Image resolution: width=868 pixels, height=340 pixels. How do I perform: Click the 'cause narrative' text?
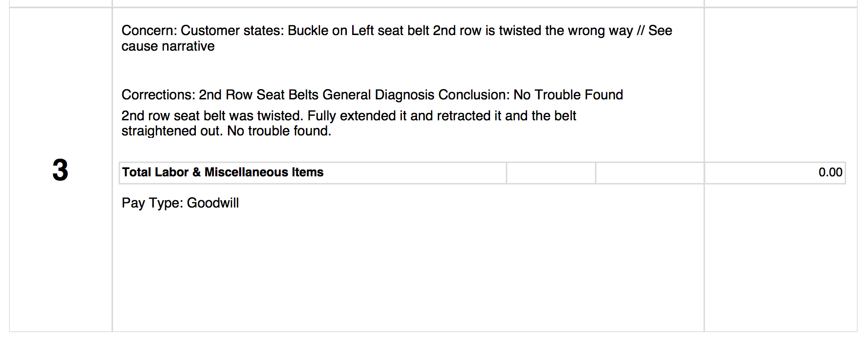point(168,46)
